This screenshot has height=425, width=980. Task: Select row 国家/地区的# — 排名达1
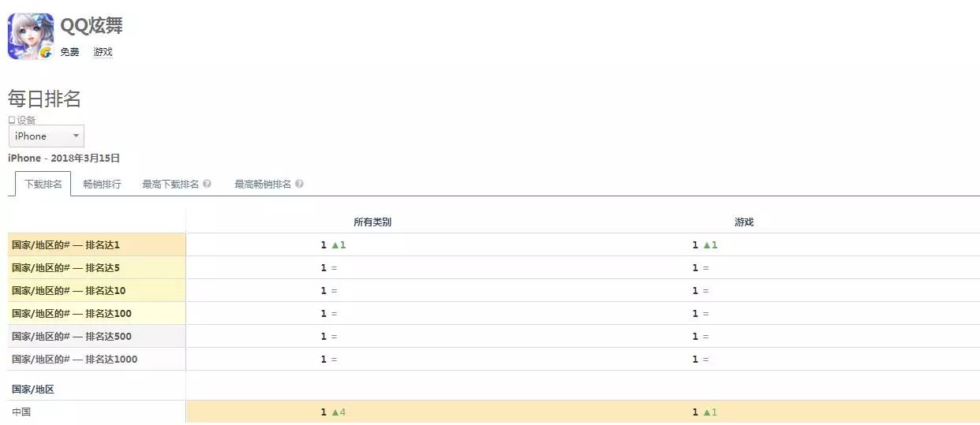[x=97, y=245]
